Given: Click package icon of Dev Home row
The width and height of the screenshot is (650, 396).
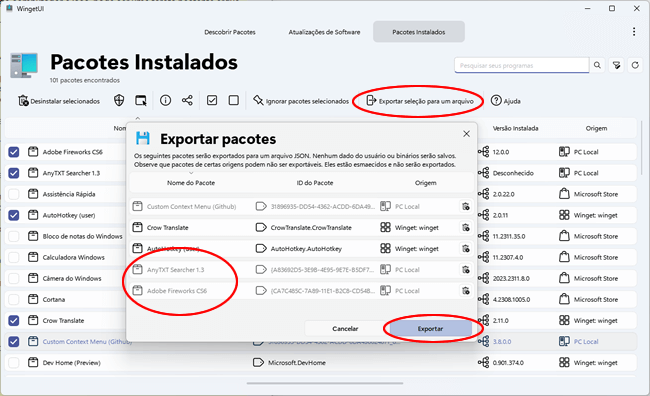Looking at the screenshot, I should pos(33,362).
